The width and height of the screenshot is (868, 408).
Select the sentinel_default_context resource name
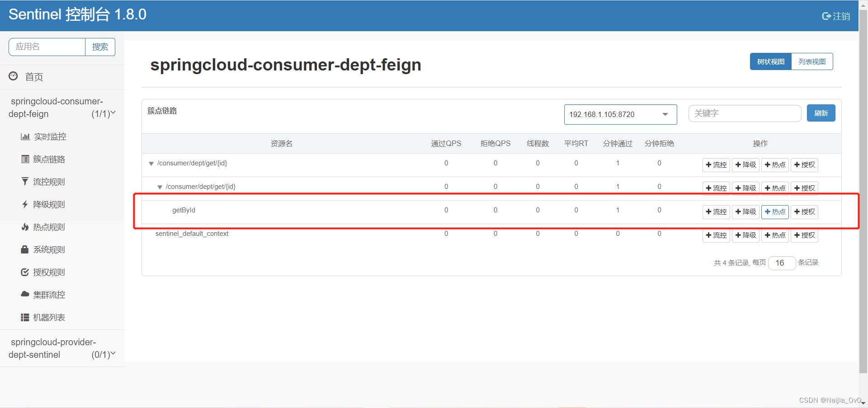192,234
